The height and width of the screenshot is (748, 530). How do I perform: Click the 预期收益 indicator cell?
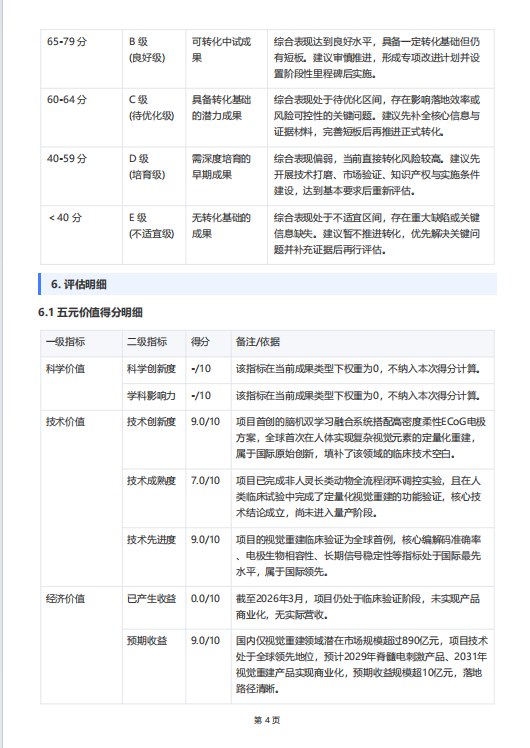click(x=154, y=666)
